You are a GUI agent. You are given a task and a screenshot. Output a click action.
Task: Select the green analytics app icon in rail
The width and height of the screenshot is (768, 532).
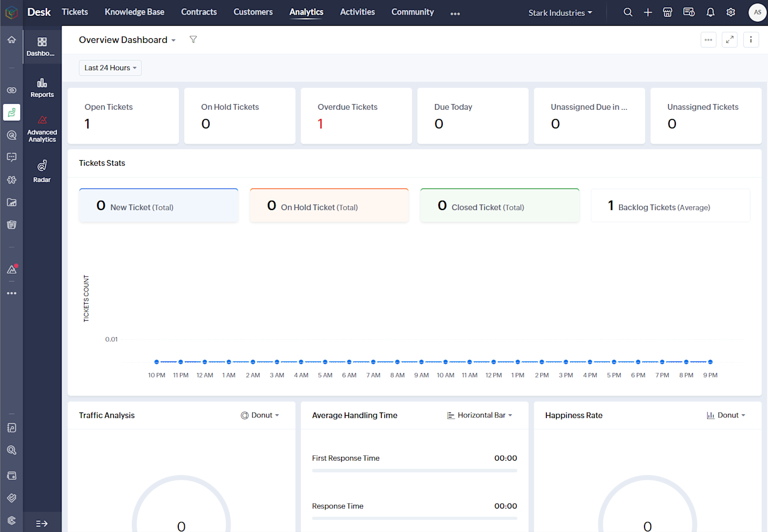(12, 112)
